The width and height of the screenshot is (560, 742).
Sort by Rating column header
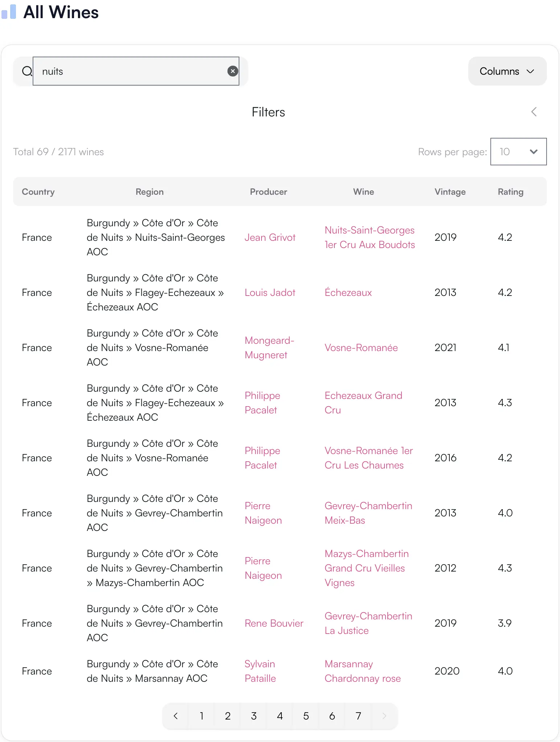(510, 192)
